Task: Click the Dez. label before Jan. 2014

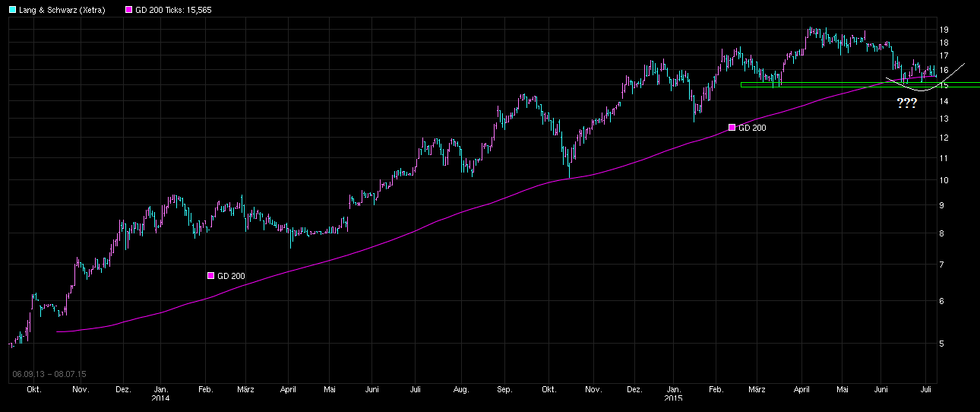Action: tap(122, 389)
